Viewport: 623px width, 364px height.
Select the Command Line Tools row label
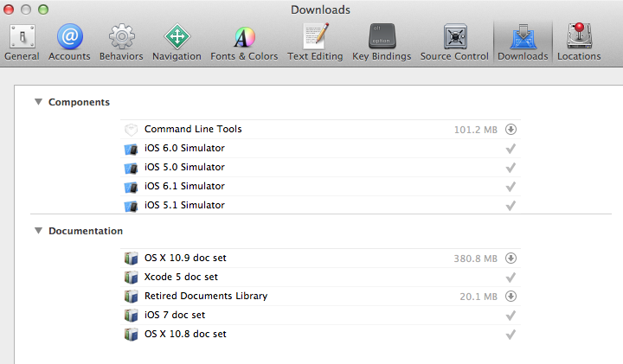(193, 129)
